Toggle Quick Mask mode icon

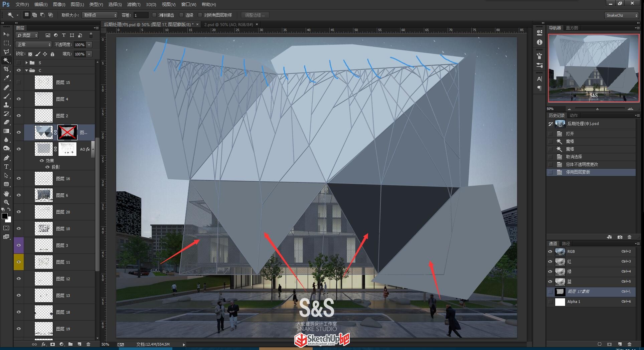6,228
